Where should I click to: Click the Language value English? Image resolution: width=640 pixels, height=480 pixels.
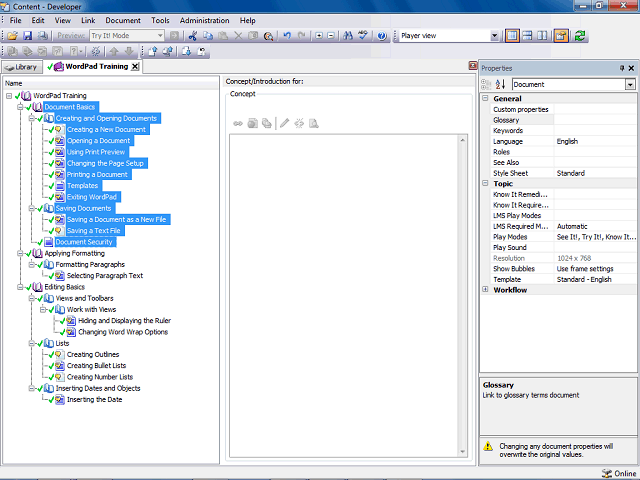coord(567,141)
